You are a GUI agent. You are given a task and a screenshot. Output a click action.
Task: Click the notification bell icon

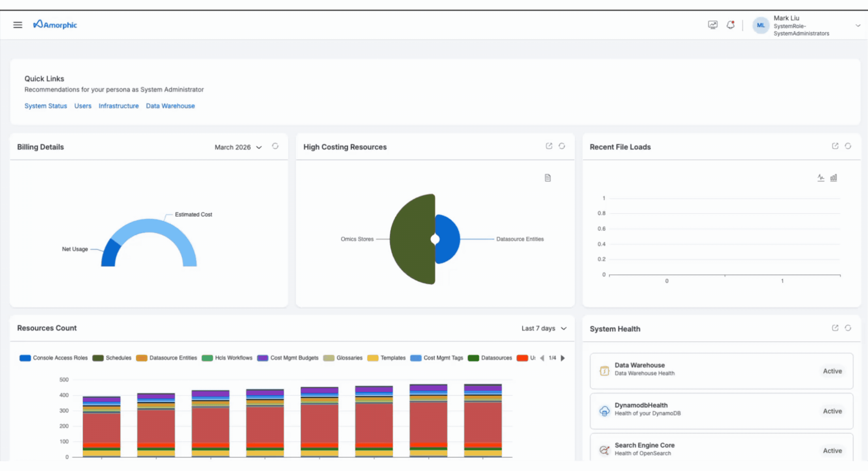[730, 25]
